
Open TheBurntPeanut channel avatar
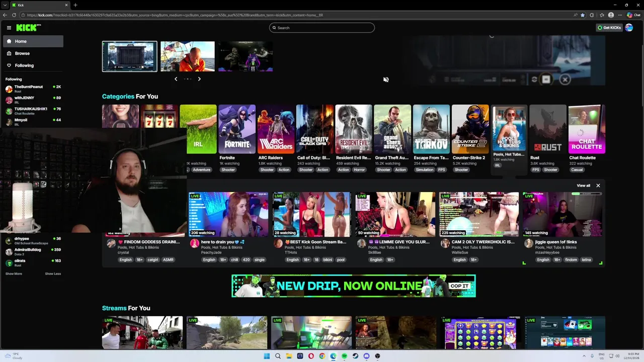point(9,88)
